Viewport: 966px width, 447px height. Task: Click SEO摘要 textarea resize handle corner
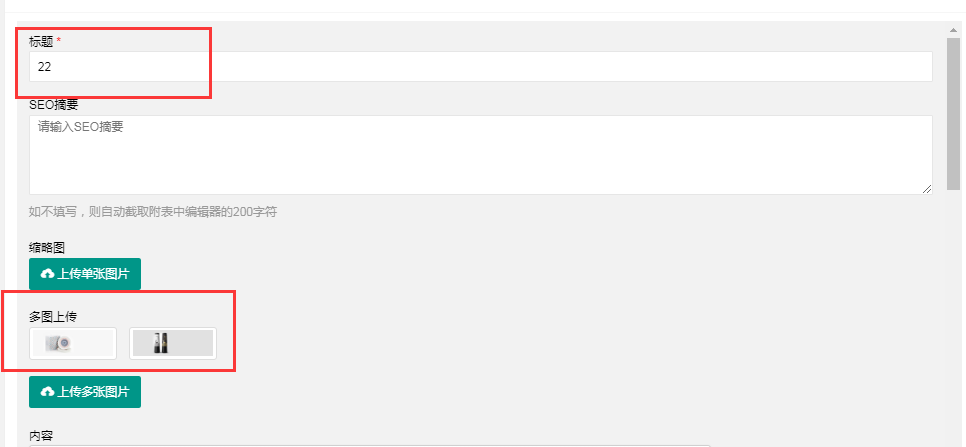coord(927,190)
